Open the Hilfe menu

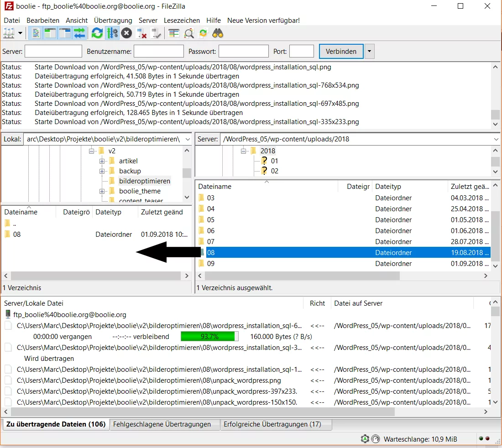214,20
